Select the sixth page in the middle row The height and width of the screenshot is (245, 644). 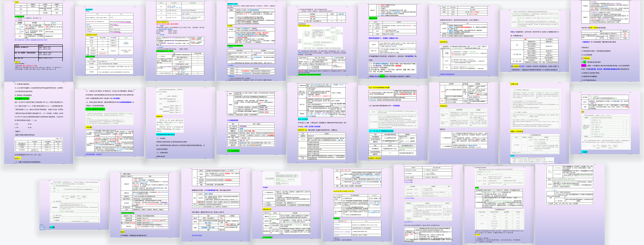[393, 123]
